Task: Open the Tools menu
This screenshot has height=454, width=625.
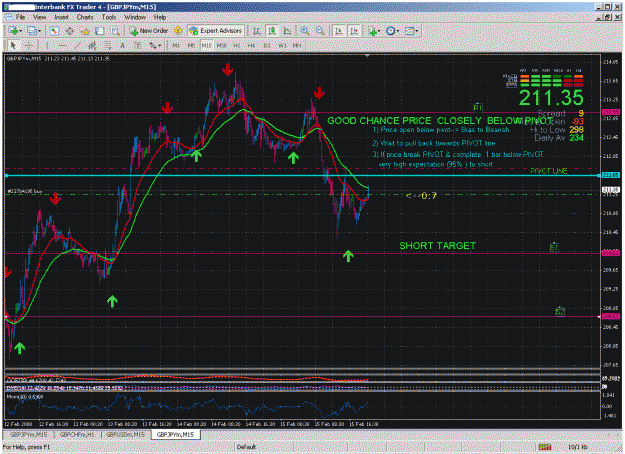Action: (109, 17)
